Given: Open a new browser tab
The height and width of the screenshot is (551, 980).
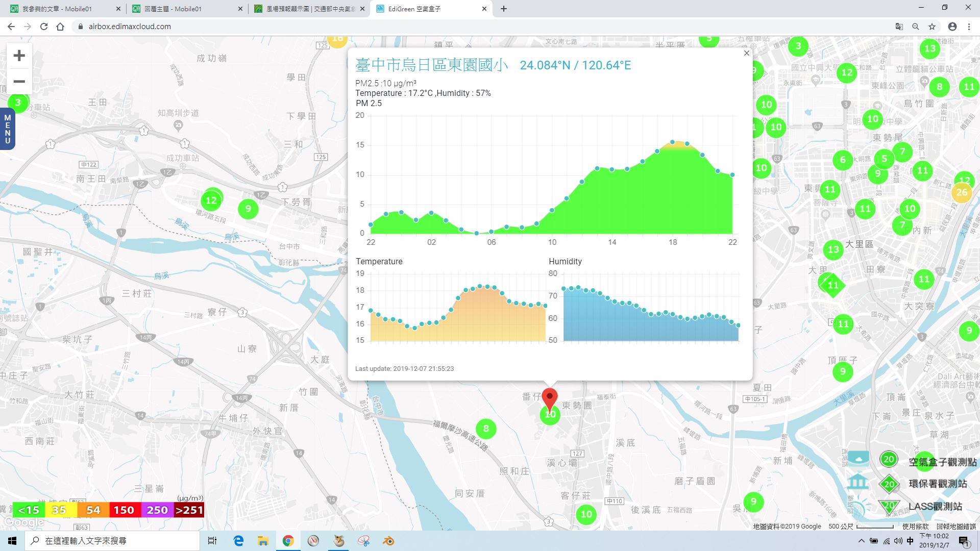Looking at the screenshot, I should 504,9.
